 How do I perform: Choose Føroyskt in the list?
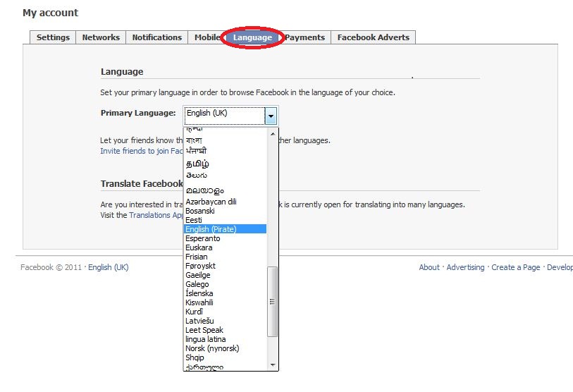point(225,266)
